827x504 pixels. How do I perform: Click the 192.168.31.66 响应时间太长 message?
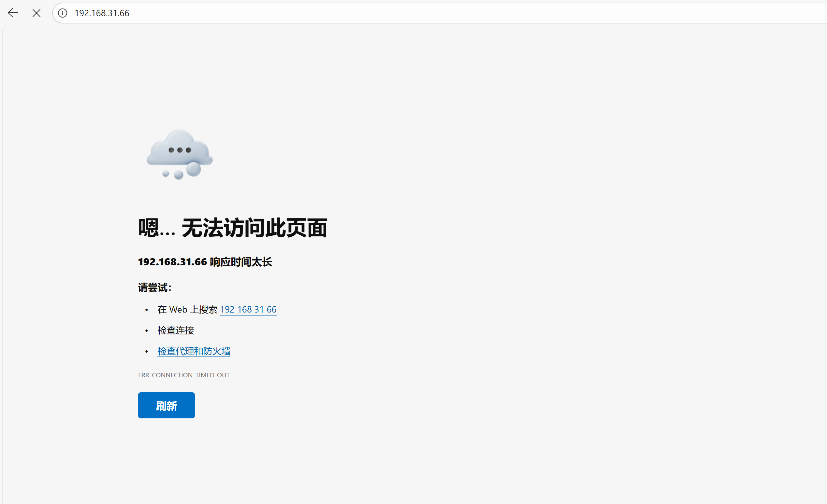click(205, 262)
